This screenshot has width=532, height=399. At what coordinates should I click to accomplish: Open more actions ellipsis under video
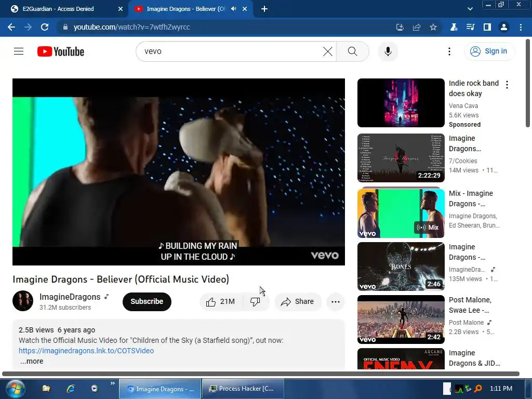[x=335, y=302]
